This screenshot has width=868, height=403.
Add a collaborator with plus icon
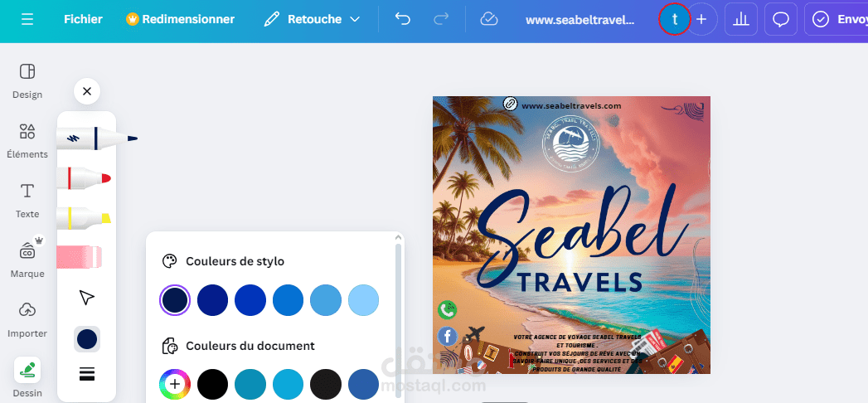click(x=701, y=19)
